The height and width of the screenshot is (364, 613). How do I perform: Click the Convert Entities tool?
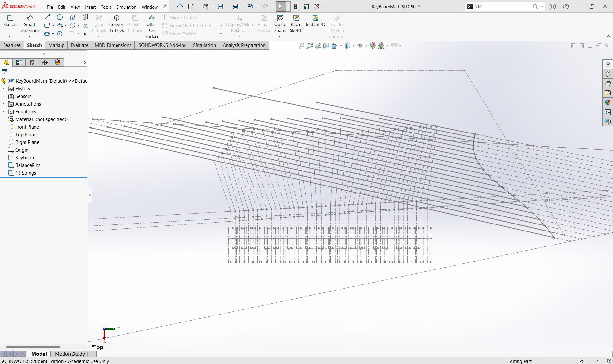tap(117, 24)
